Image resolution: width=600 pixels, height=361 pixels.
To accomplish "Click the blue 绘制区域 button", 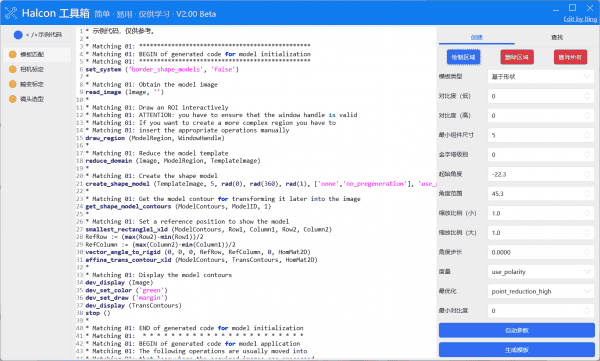I will 463,57.
